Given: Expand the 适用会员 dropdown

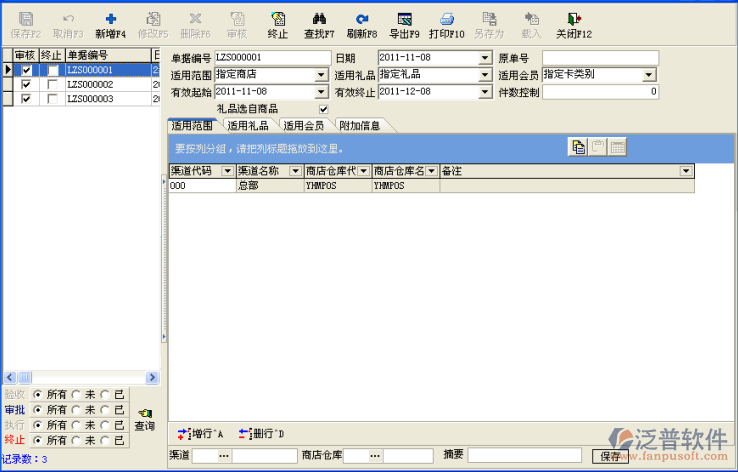Looking at the screenshot, I should point(649,75).
